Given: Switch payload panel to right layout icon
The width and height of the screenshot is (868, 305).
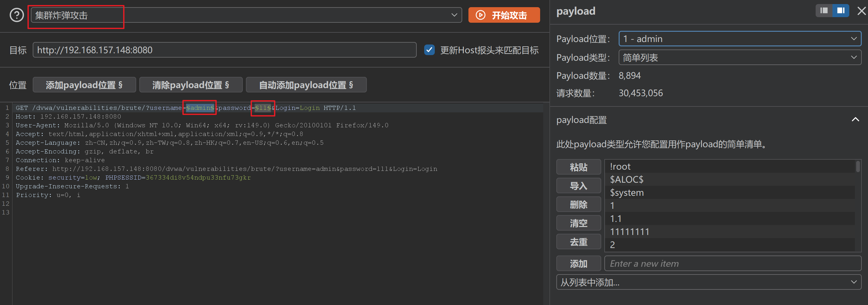Looking at the screenshot, I should 841,11.
